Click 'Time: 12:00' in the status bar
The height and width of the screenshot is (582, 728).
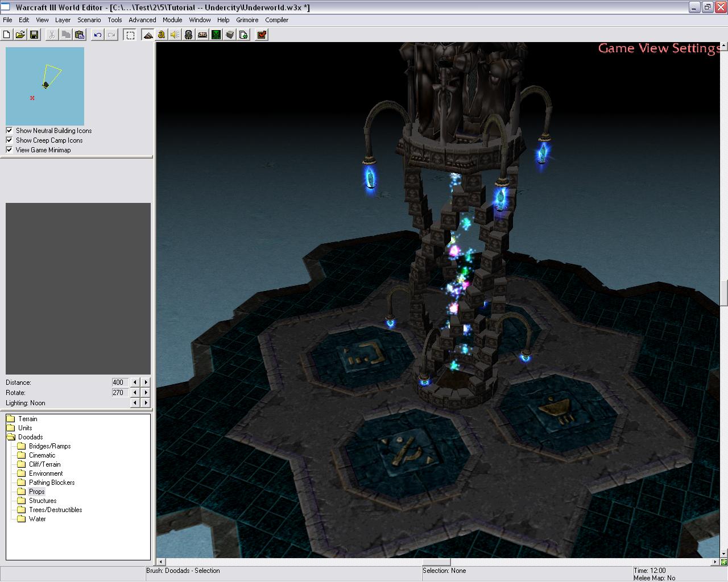click(x=650, y=571)
